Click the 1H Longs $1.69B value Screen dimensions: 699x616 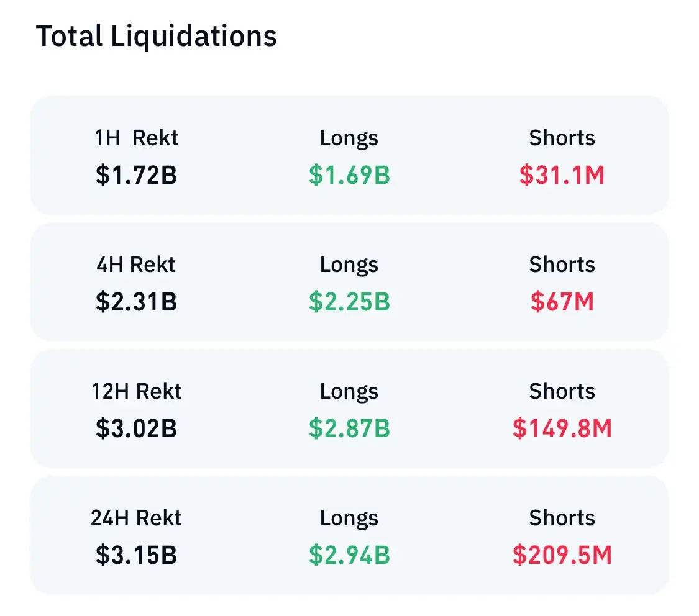349,176
